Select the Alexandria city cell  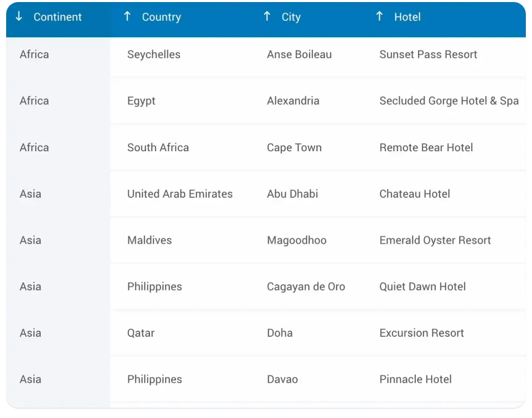point(293,101)
